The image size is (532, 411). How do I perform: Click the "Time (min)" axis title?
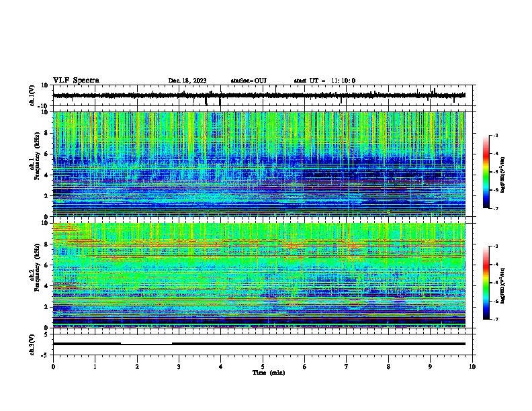pyautogui.click(x=269, y=373)
